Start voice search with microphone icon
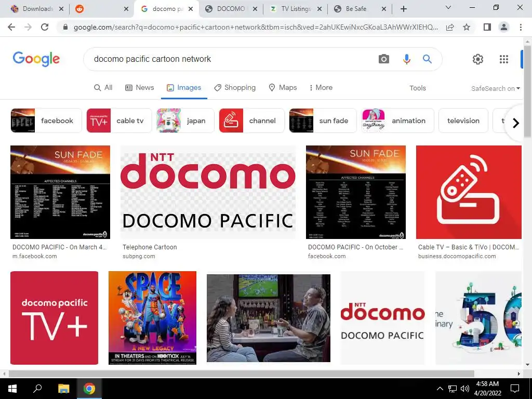The width and height of the screenshot is (532, 399). (x=406, y=59)
